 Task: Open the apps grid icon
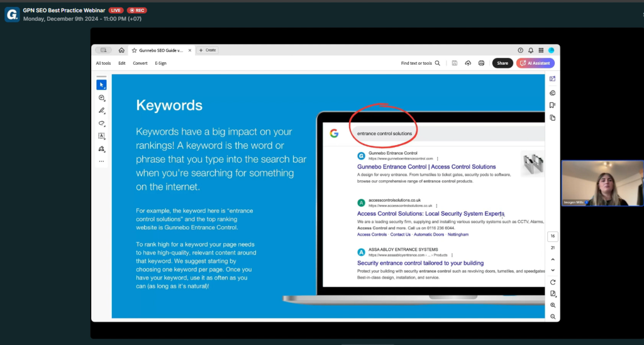point(541,50)
